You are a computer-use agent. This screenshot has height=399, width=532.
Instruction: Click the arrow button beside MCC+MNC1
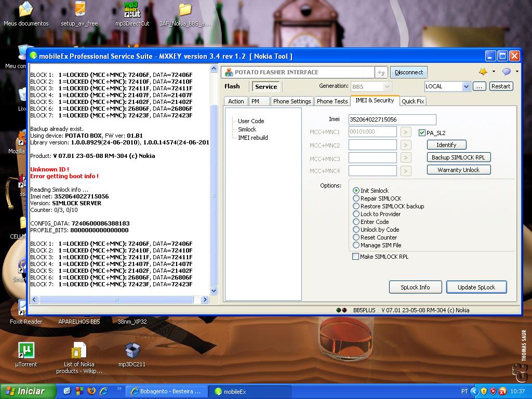point(406,132)
